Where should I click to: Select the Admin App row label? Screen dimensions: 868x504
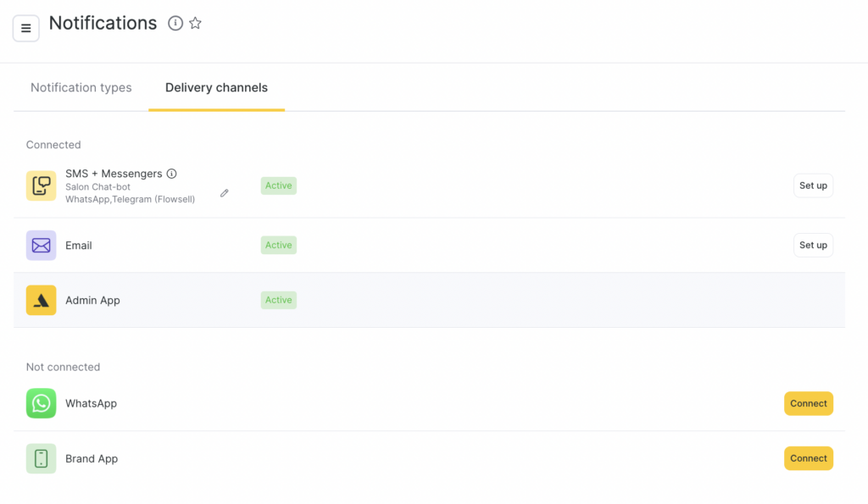[92, 300]
